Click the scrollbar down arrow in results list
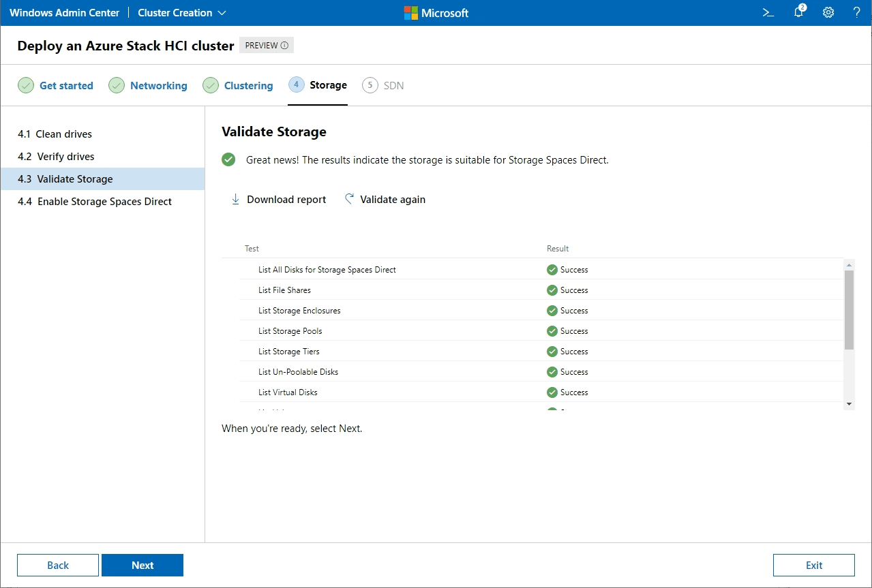The height and width of the screenshot is (588, 872). pos(849,403)
